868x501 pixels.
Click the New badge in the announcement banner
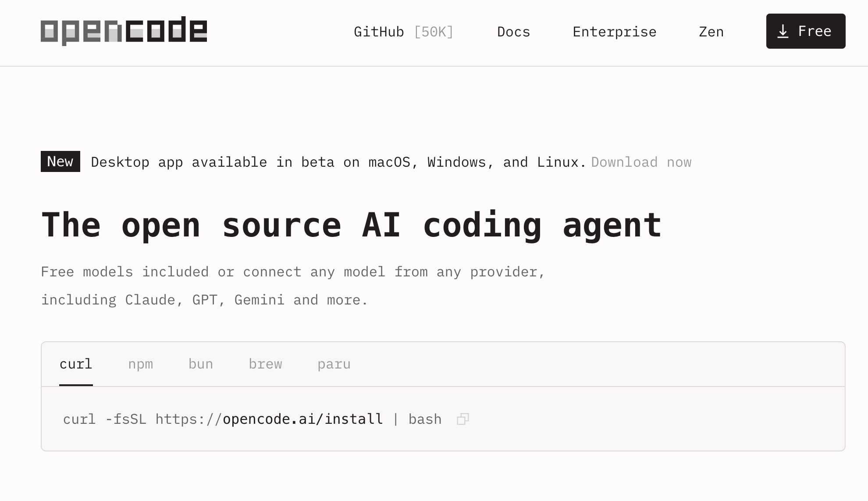tap(60, 161)
